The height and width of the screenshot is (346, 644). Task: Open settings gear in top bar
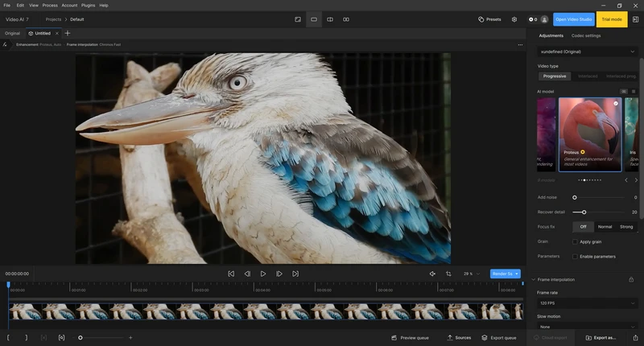point(514,19)
